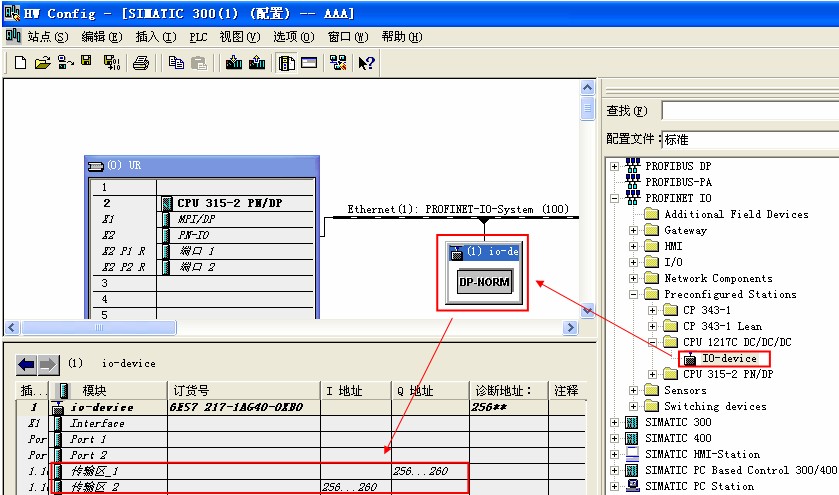The width and height of the screenshot is (839, 495).
Task: Click the Print toolbar icon
Action: (x=141, y=63)
